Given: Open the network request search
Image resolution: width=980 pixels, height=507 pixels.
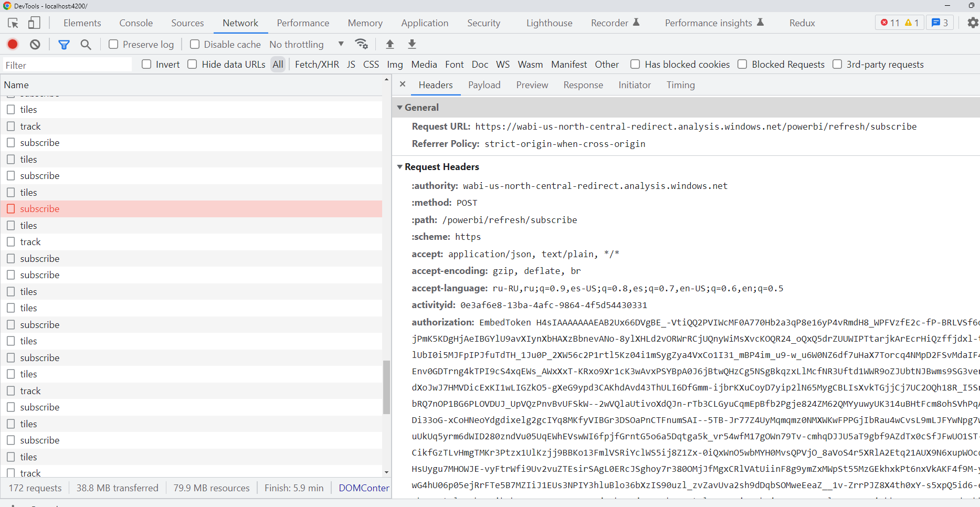Looking at the screenshot, I should 86,44.
